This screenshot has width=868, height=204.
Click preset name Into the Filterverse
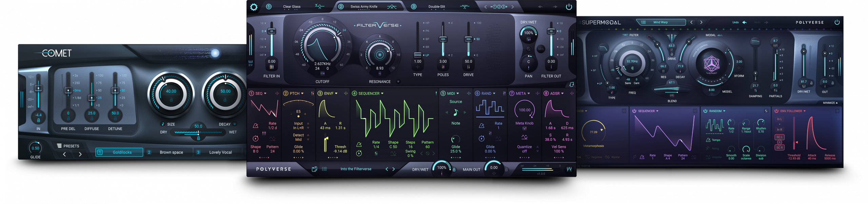pos(356,169)
